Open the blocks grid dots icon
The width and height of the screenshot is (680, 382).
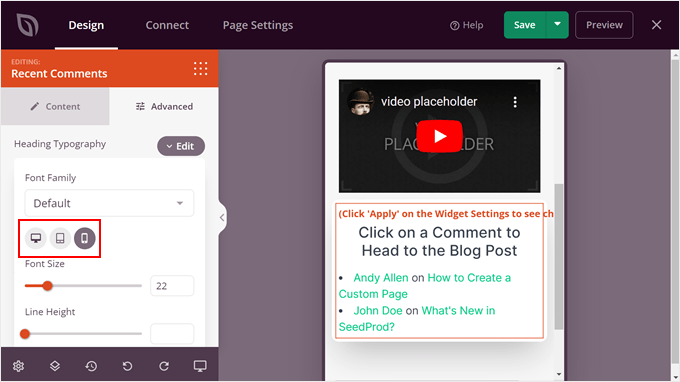point(200,69)
